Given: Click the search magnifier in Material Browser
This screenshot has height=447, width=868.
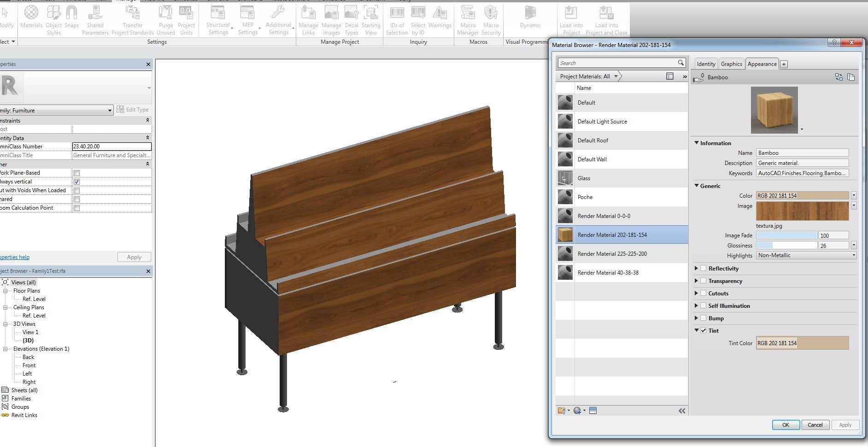Looking at the screenshot, I should 680,63.
